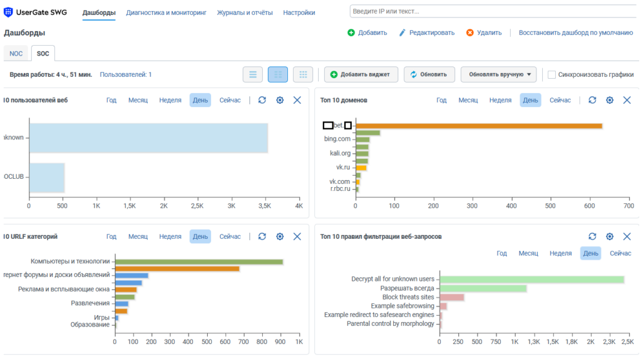Set URLF категорий period to Сейчас
Image resolution: width=641 pixels, height=364 pixels.
point(230,236)
